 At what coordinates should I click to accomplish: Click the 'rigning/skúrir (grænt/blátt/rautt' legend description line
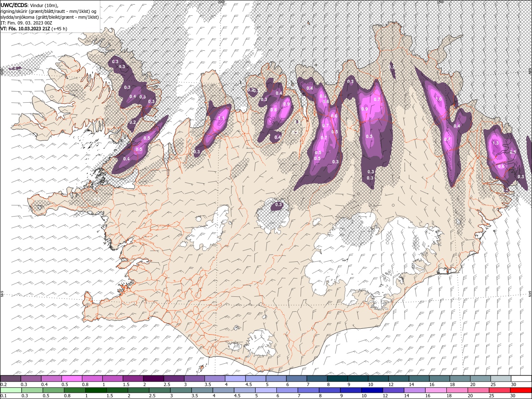coord(49,11)
